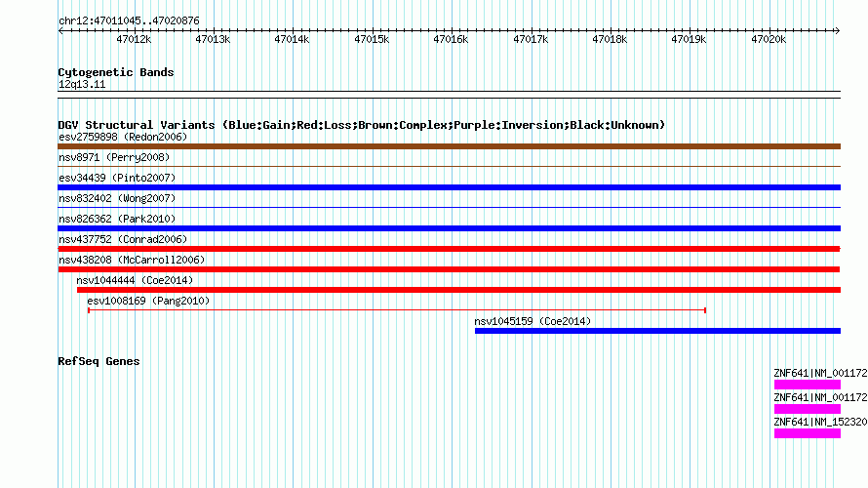Select the esv2759898 (Redon2006) label
Image resolution: width=868 pixels, height=488 pixels.
[x=123, y=137]
